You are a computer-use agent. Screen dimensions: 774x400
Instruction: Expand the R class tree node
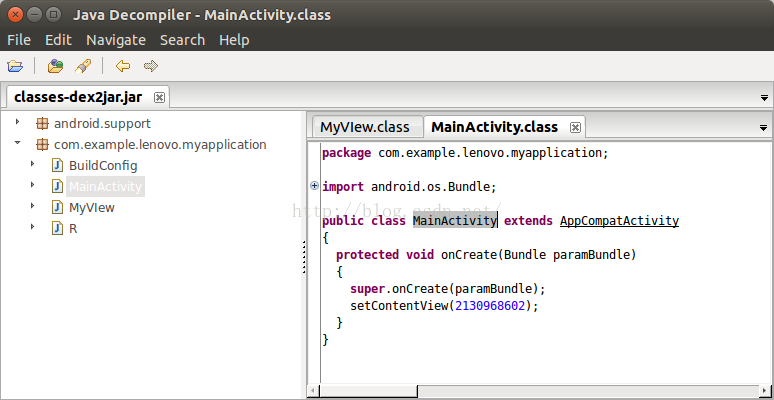pyautogui.click(x=33, y=227)
